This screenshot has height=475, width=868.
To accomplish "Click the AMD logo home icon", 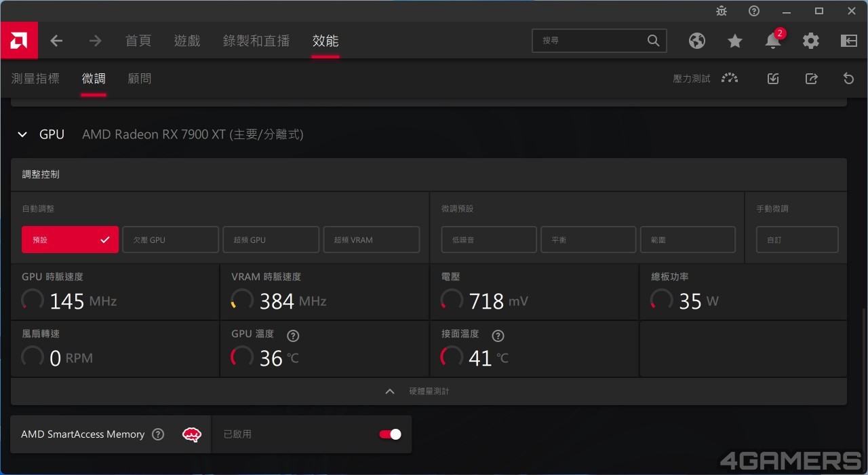I will click(x=19, y=41).
